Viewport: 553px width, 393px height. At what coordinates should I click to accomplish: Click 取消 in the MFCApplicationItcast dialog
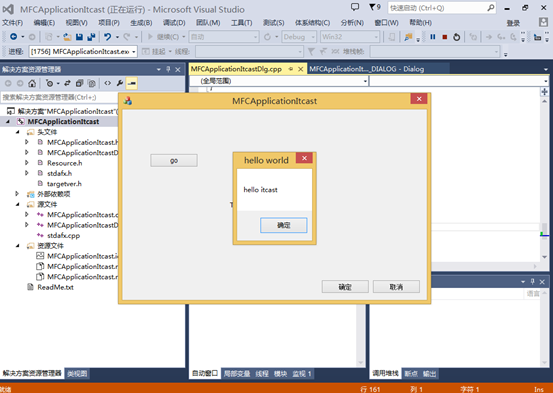[x=396, y=287]
